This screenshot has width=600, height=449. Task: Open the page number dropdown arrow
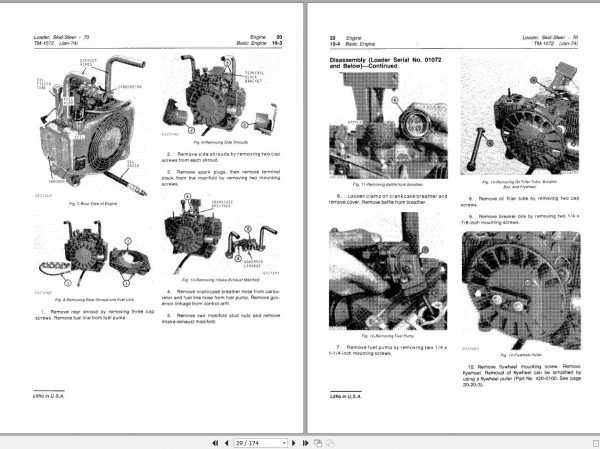tap(284, 443)
